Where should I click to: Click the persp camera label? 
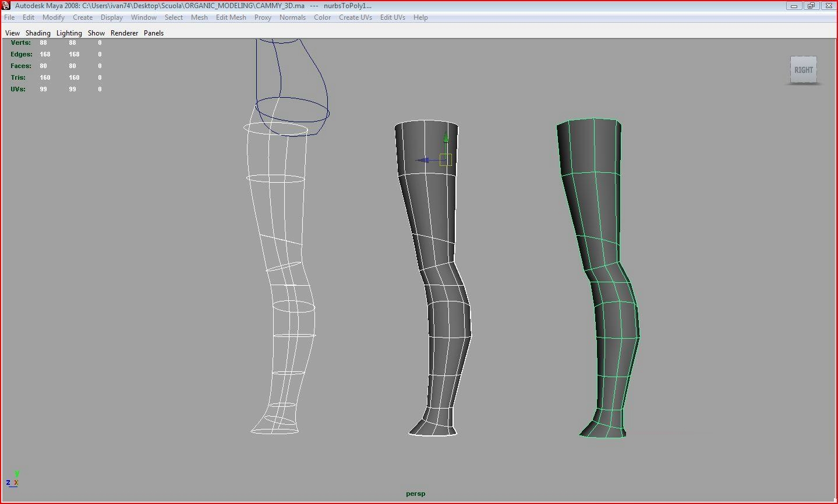click(x=416, y=494)
